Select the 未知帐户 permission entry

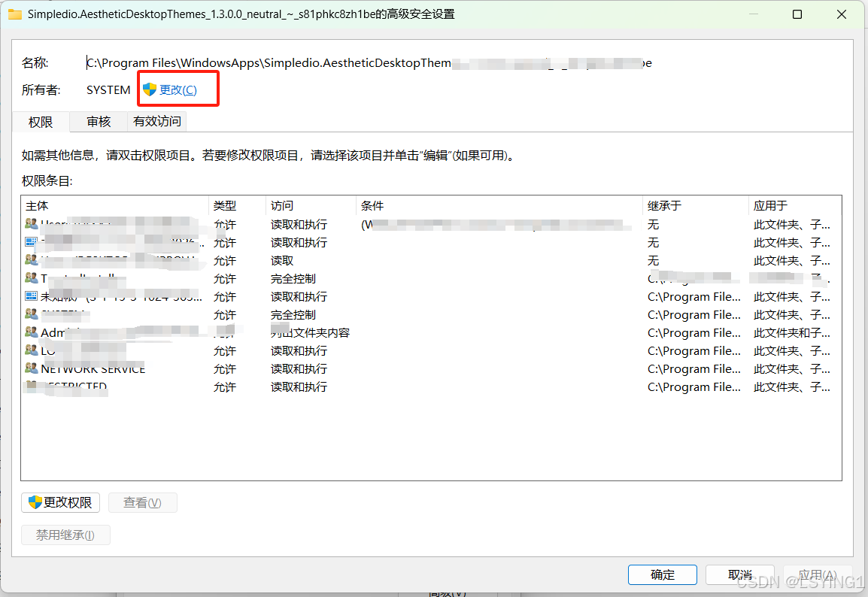pyautogui.click(x=431, y=296)
